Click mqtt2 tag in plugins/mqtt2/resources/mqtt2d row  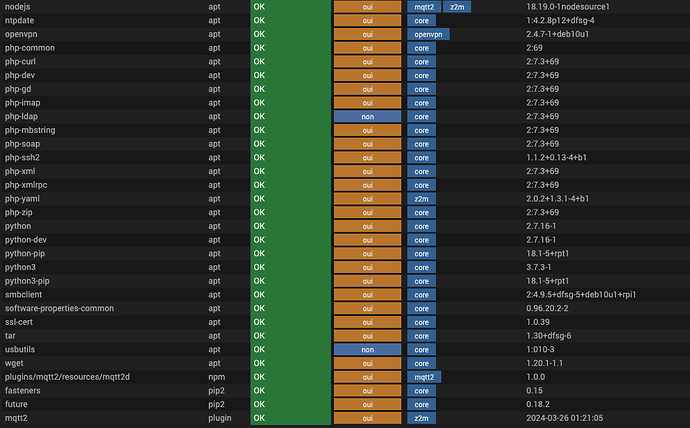[424, 377]
